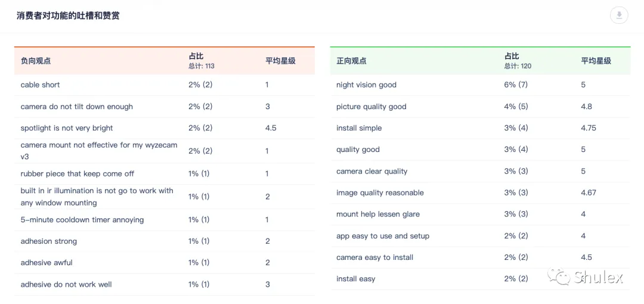Image resolution: width=644 pixels, height=304 pixels.
Task: Click the 负向观点 column header
Action: click(36, 61)
